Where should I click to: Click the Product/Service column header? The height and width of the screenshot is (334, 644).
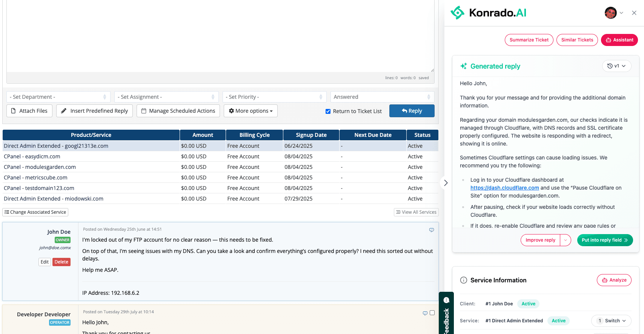[x=91, y=135]
